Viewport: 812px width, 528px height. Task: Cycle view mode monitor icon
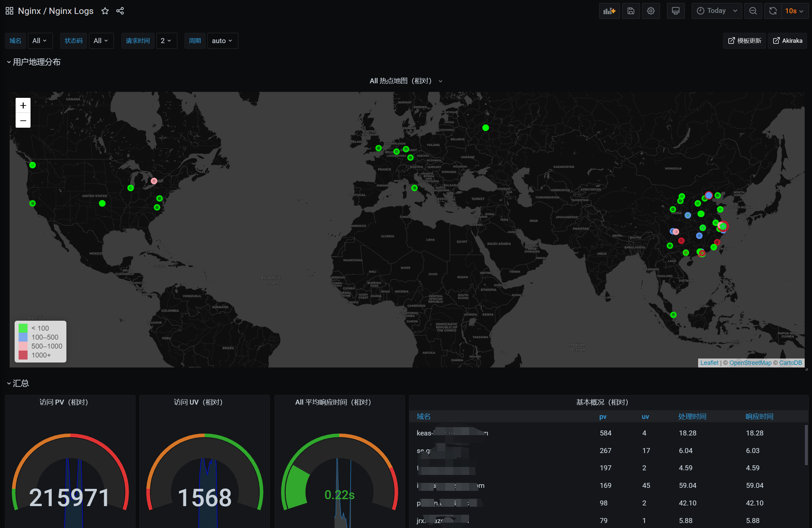coord(676,11)
